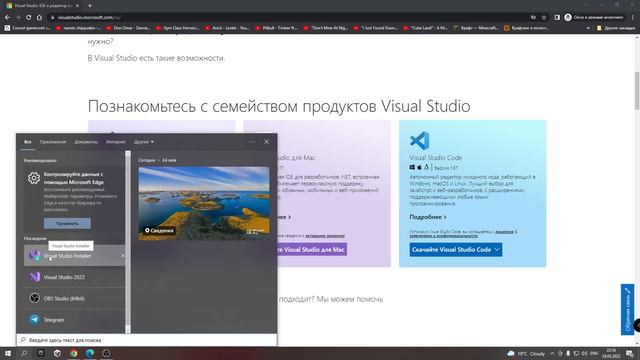Open the Pitbull - Timber bookmark

pos(277,28)
